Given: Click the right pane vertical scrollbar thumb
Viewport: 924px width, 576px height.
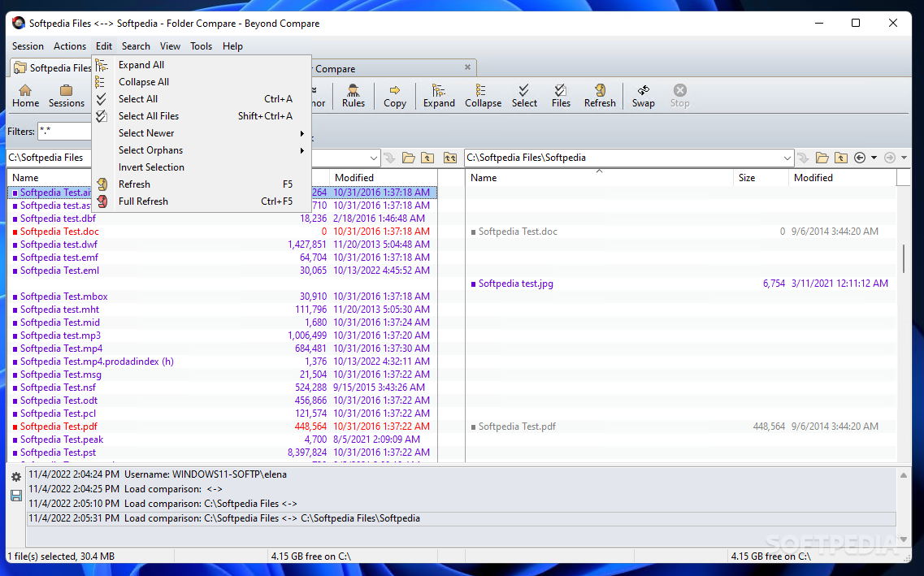Looking at the screenshot, I should 904,258.
